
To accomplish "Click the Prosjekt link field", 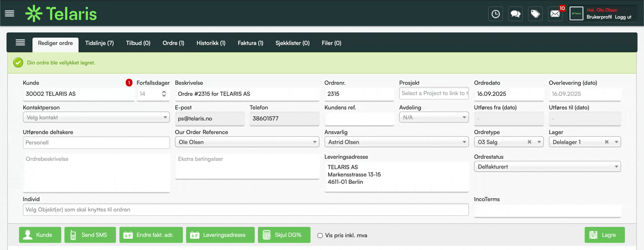I will 434,93.
